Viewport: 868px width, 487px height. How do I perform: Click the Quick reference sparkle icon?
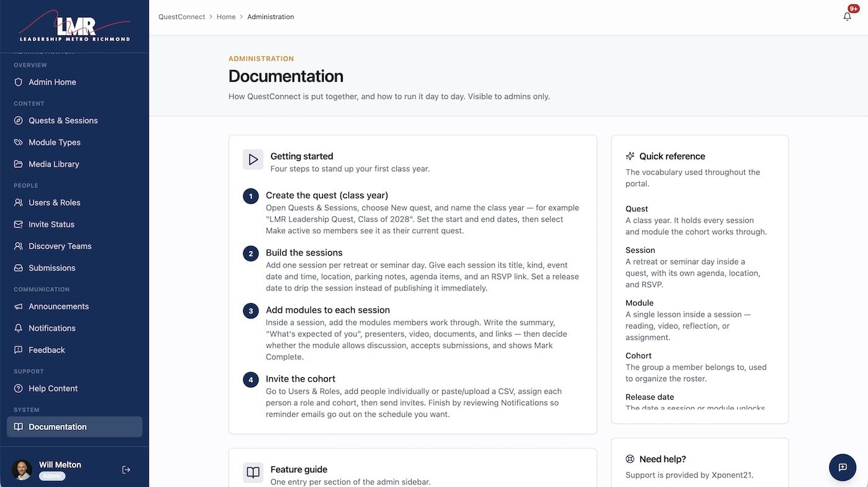pyautogui.click(x=630, y=156)
